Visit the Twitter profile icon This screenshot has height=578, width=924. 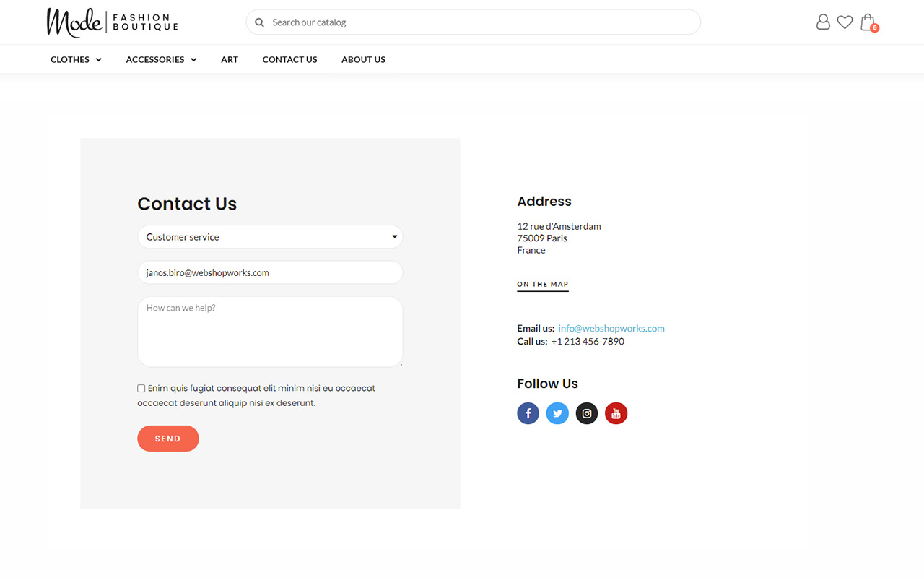click(x=557, y=413)
